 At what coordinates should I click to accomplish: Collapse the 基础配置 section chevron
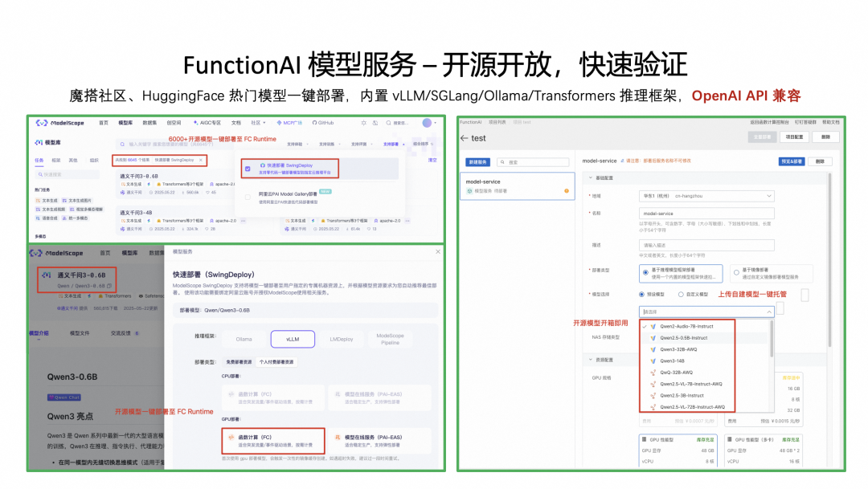591,177
